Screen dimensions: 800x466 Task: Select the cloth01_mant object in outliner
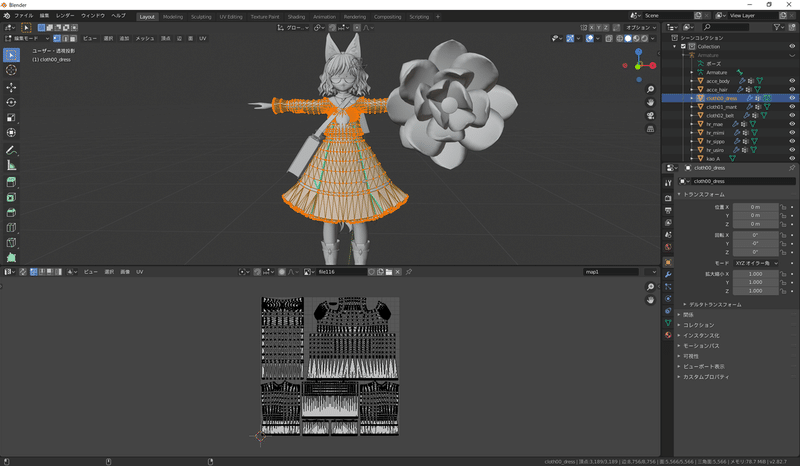click(721, 107)
